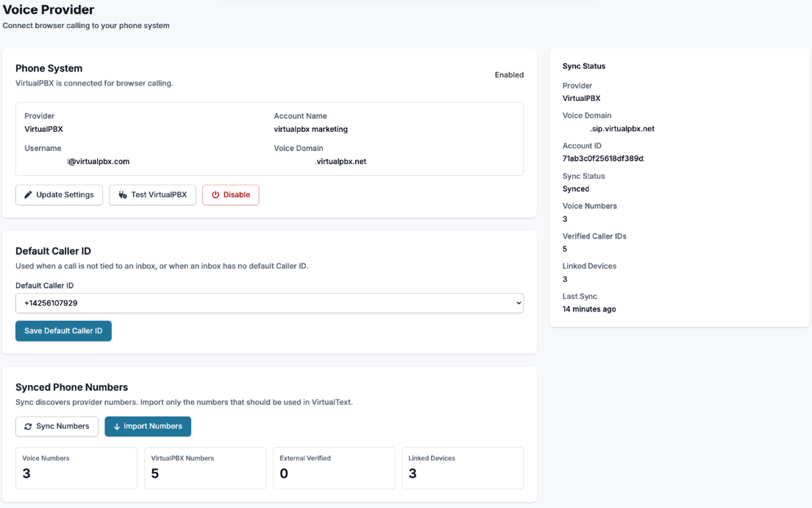Click the plug icon in Test VirtualPBX
Screen dimensions: 812x508
122,195
